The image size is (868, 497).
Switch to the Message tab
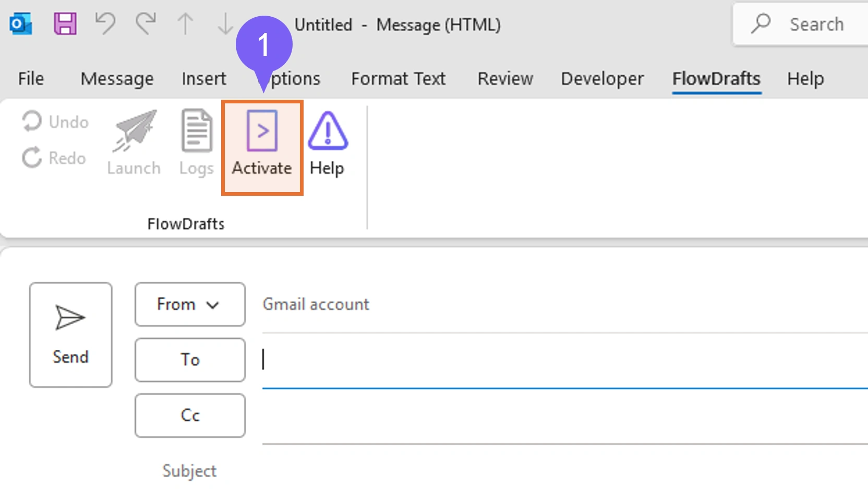(117, 79)
